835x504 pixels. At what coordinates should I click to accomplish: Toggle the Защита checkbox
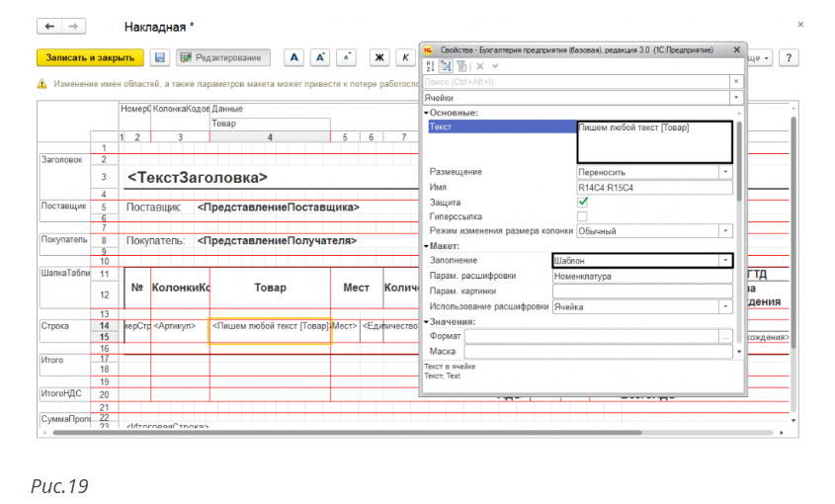(583, 202)
